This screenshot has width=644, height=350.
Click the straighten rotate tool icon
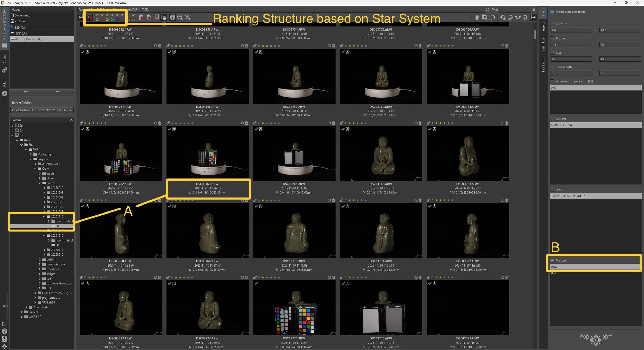coord(492,17)
